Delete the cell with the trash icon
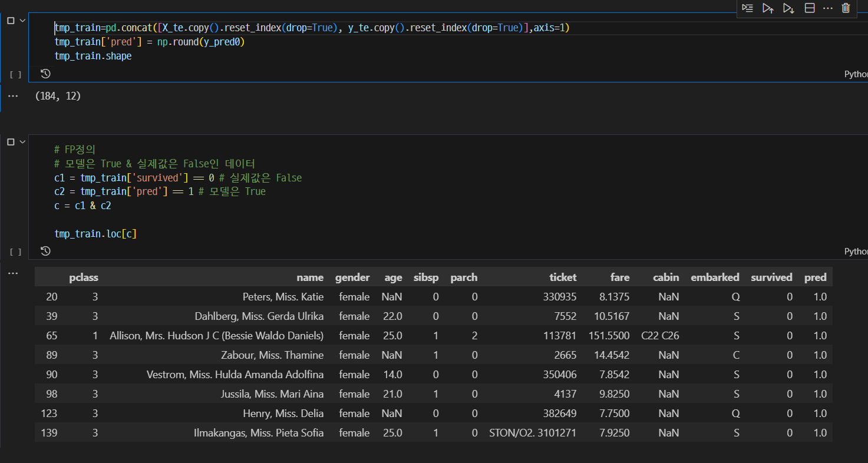 pyautogui.click(x=846, y=8)
